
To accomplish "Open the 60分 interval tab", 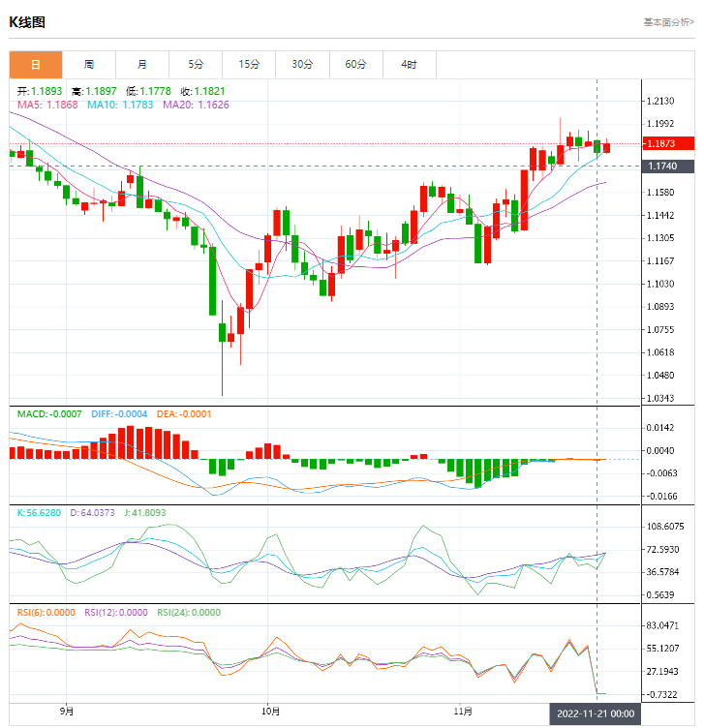I will [x=356, y=65].
